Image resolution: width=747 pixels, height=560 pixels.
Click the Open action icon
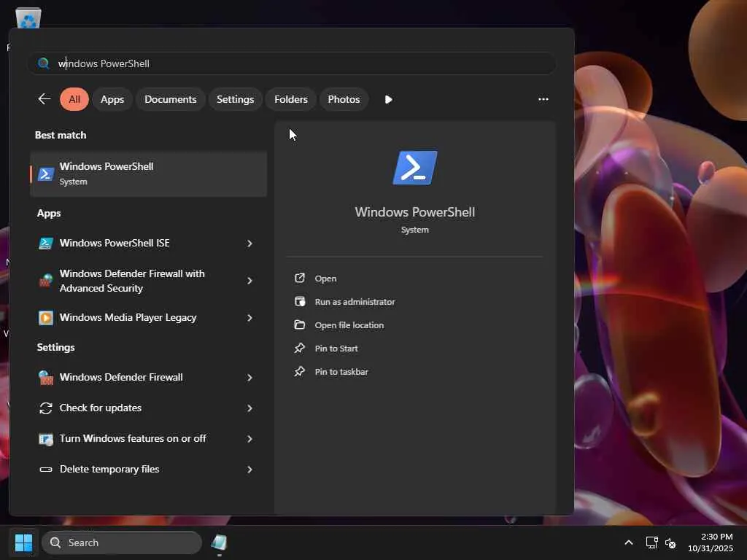click(300, 278)
